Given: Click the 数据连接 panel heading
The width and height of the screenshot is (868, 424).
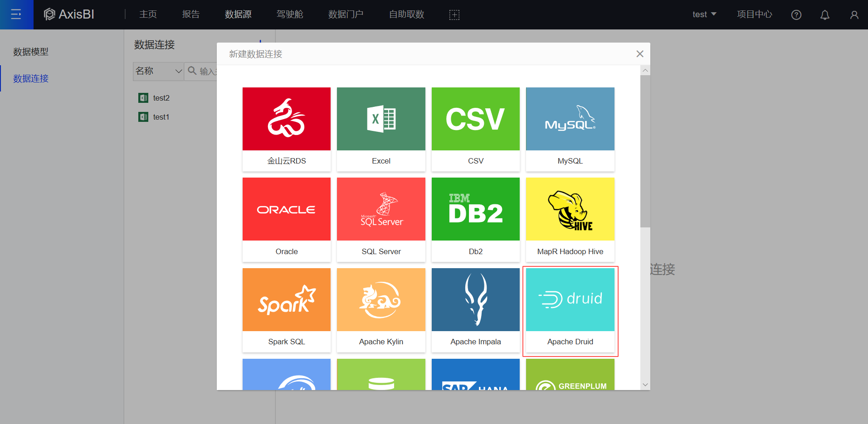Looking at the screenshot, I should tap(154, 45).
